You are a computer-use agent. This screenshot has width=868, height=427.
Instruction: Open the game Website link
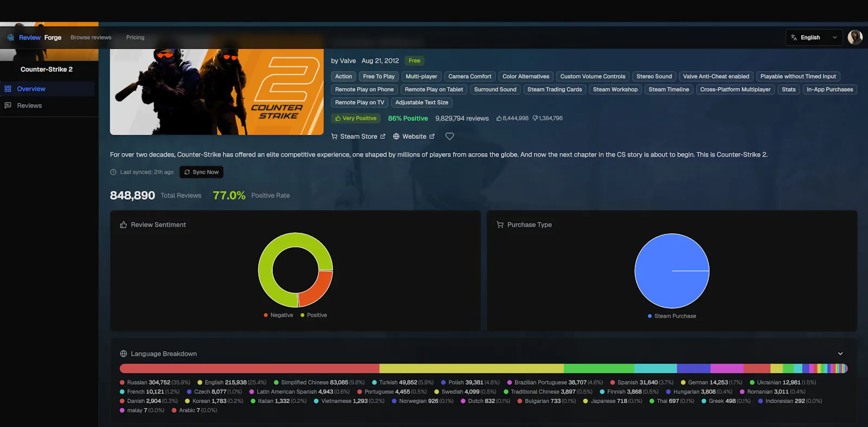pyautogui.click(x=414, y=137)
